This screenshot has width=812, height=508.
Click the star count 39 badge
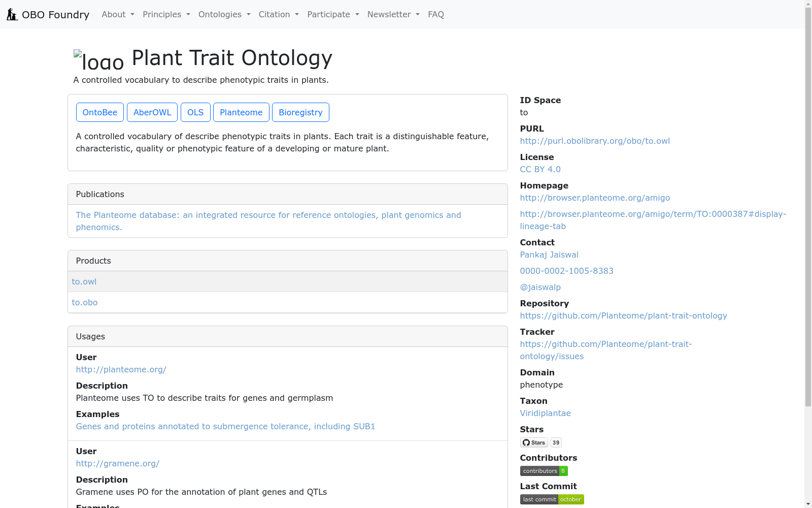point(556,442)
